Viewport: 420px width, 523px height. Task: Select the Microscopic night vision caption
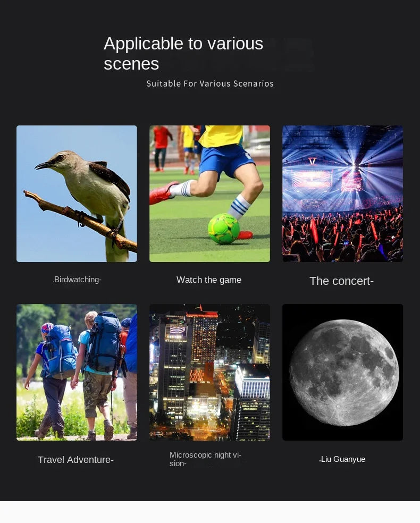(205, 459)
